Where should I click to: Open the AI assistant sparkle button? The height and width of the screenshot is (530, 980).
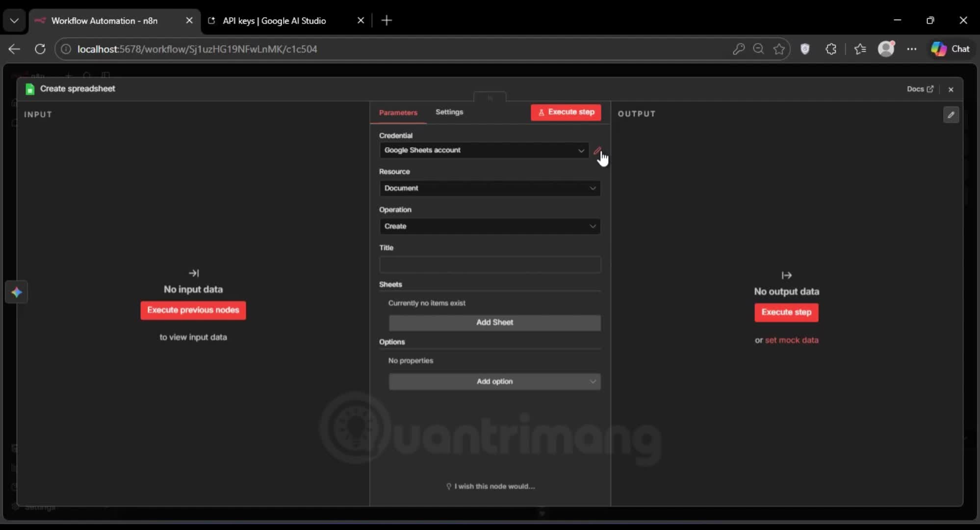[17, 292]
